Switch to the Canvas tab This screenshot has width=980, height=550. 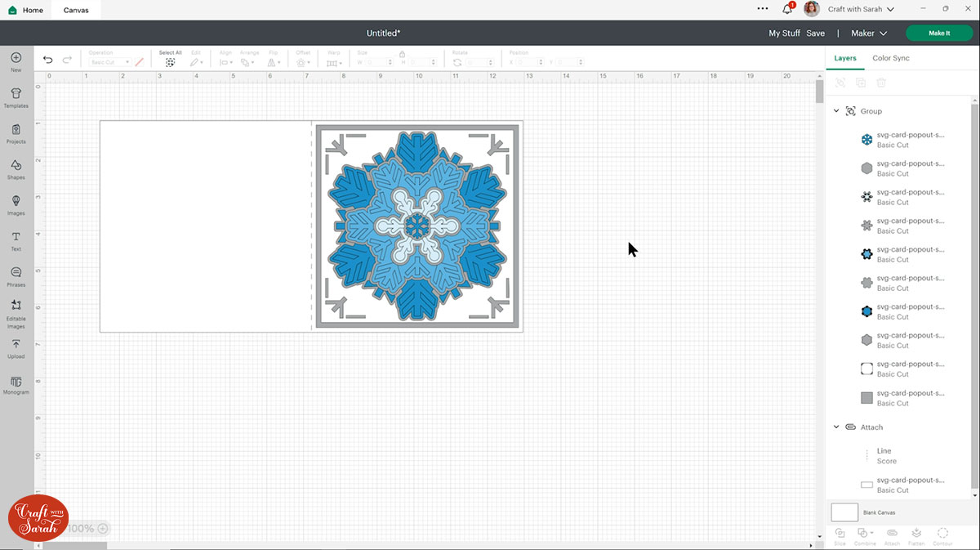coord(76,10)
